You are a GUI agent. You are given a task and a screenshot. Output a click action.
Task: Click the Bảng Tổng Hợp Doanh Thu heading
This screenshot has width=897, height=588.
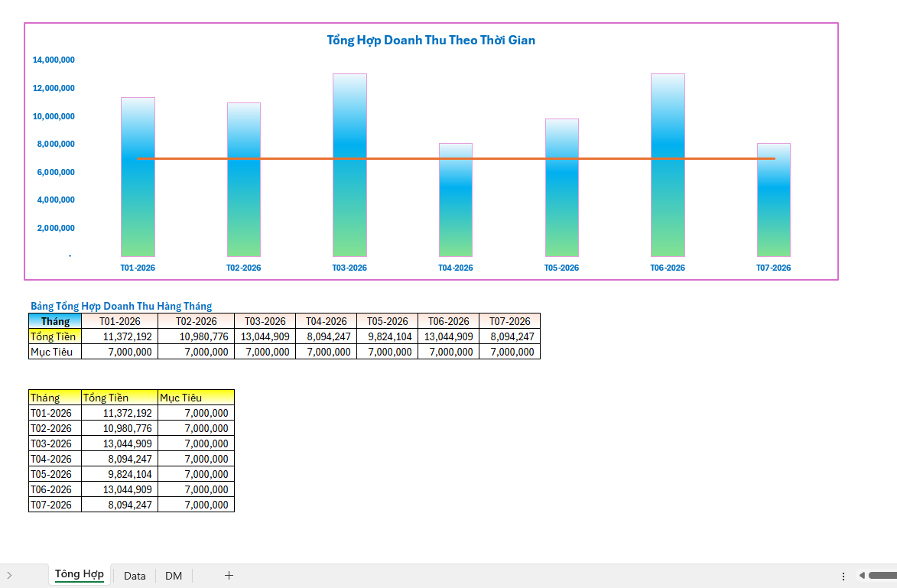121,306
